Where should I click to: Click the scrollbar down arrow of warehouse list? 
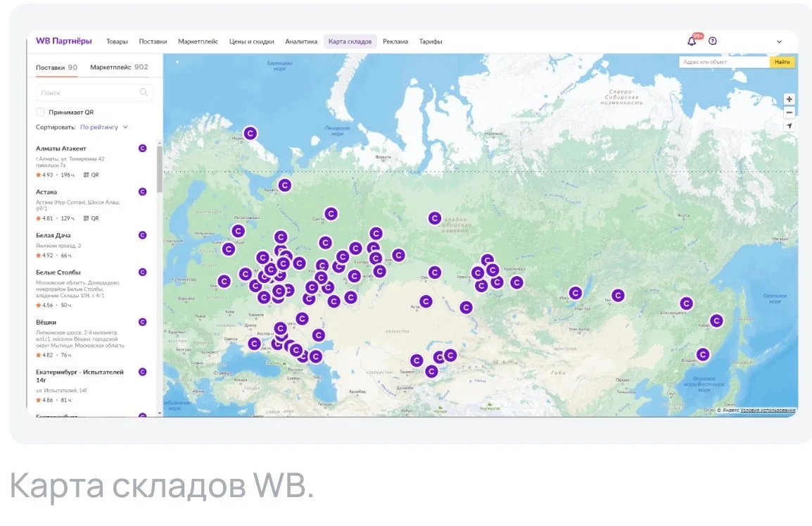pyautogui.click(x=160, y=413)
